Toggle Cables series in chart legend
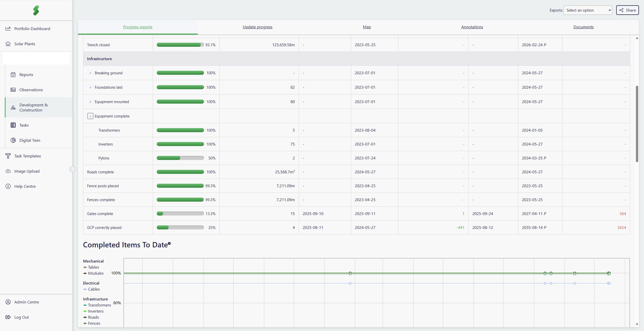This screenshot has width=644, height=331. [x=94, y=289]
